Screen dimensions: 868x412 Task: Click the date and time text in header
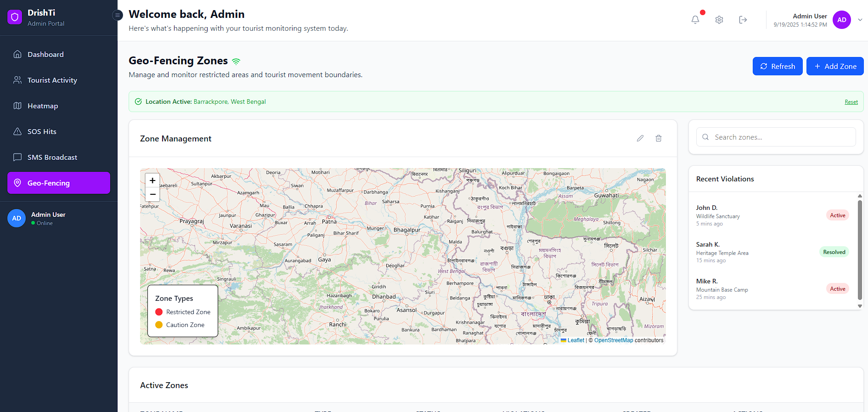(x=800, y=25)
